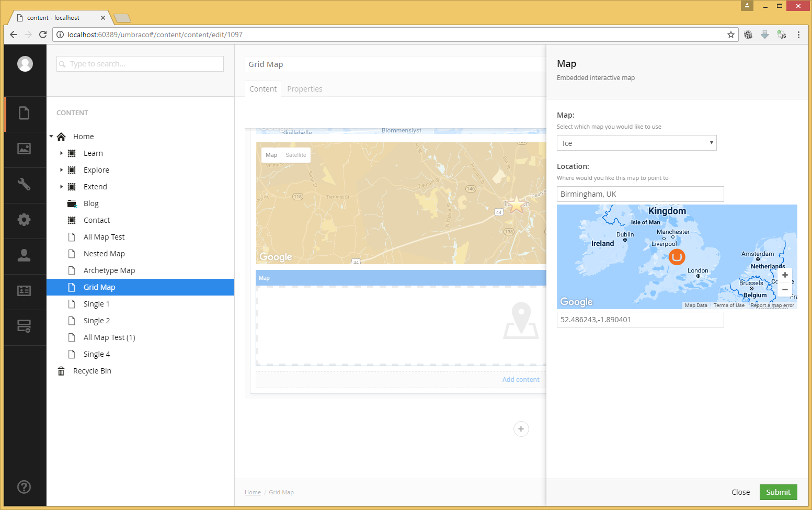The image size is (812, 510).
Task: Click the Home house icon
Action: coord(61,137)
